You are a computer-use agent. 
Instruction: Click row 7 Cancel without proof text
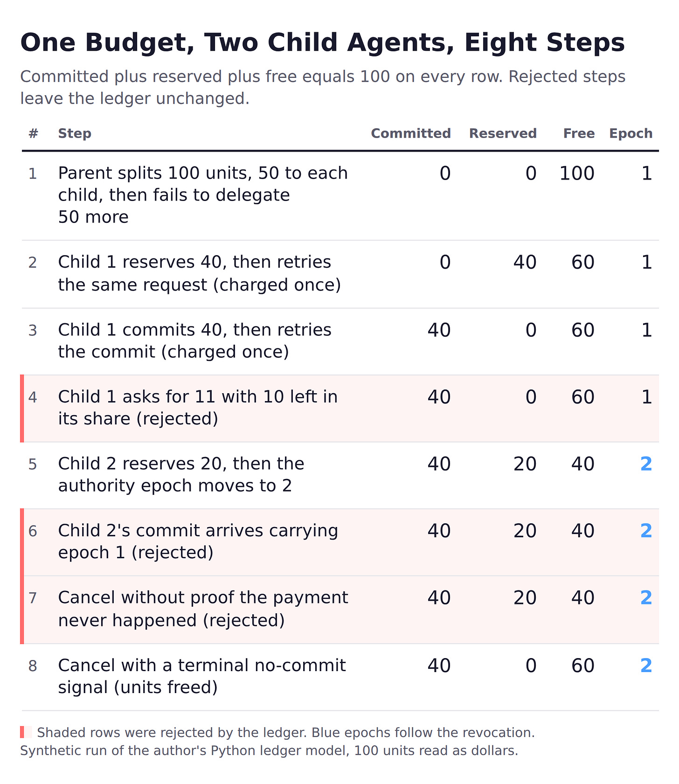click(203, 609)
